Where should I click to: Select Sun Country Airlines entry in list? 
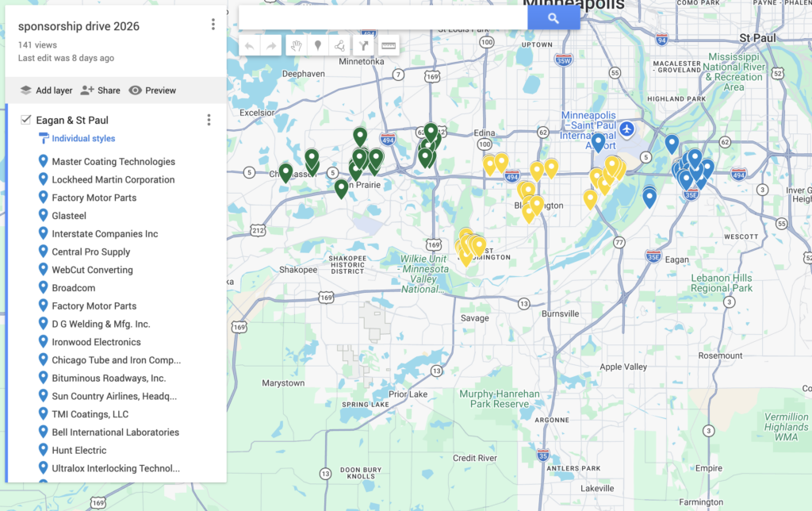pyautogui.click(x=113, y=396)
